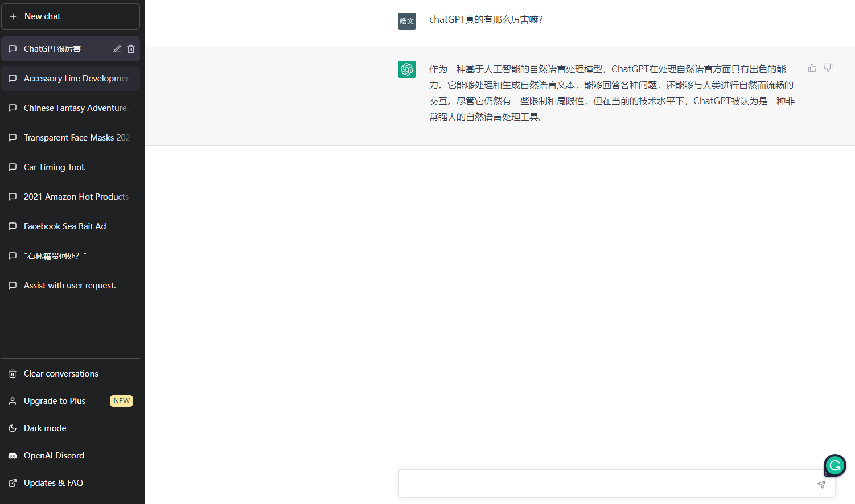Open the Grammarly widget icon
The image size is (855, 504).
[835, 466]
